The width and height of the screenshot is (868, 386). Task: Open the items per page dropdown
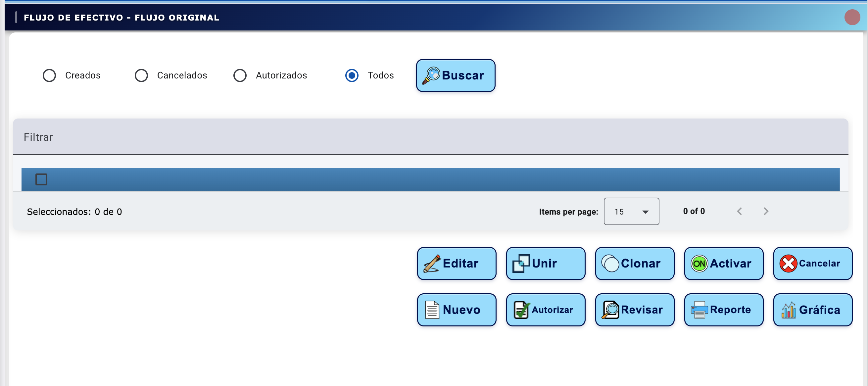(x=631, y=212)
